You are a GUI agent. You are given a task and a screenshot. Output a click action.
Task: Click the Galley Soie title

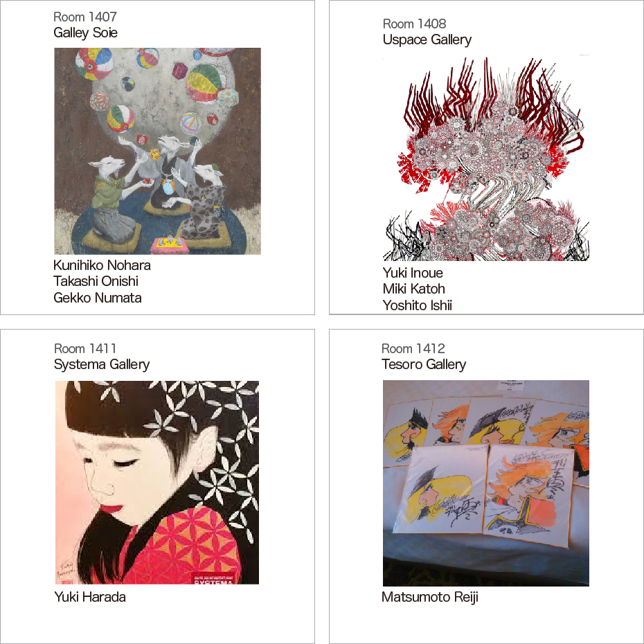pos(85,33)
